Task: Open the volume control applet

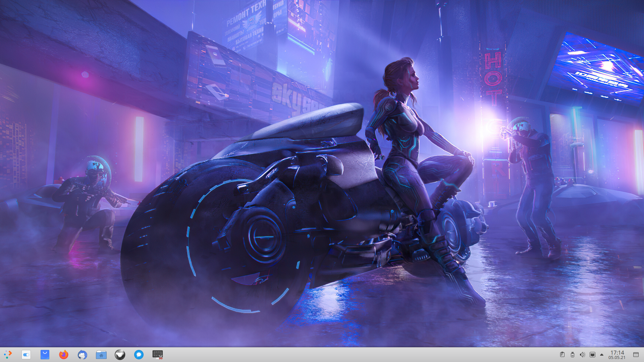Action: (x=582, y=355)
